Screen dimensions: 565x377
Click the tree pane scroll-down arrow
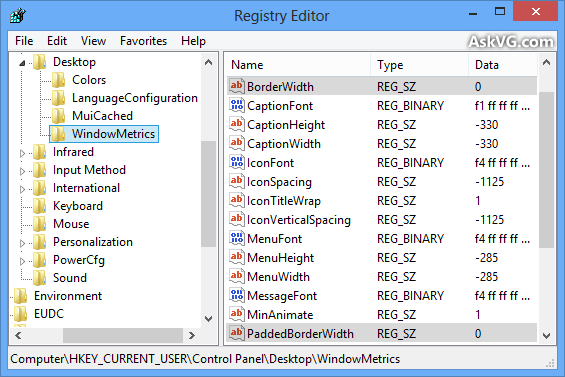point(208,319)
